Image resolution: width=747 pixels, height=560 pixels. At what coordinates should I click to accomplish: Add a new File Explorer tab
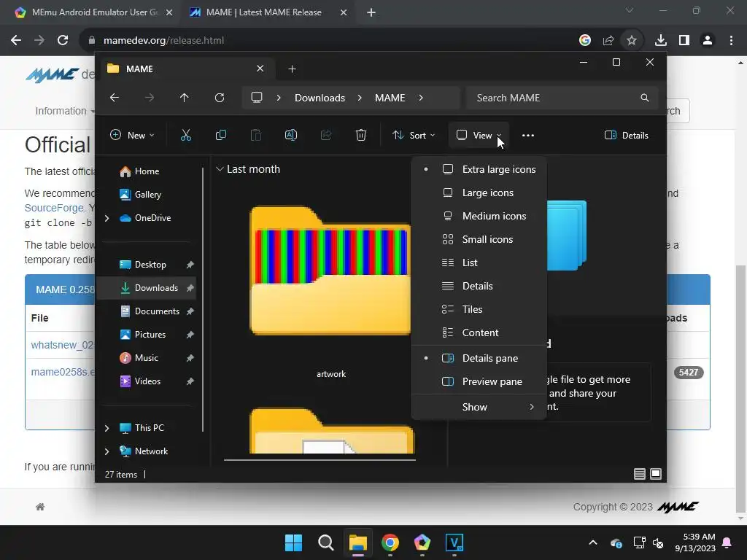tap(292, 69)
